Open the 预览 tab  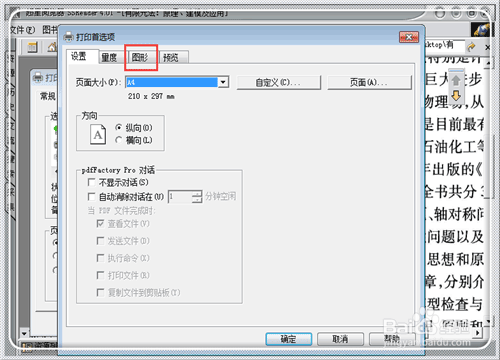[173, 57]
